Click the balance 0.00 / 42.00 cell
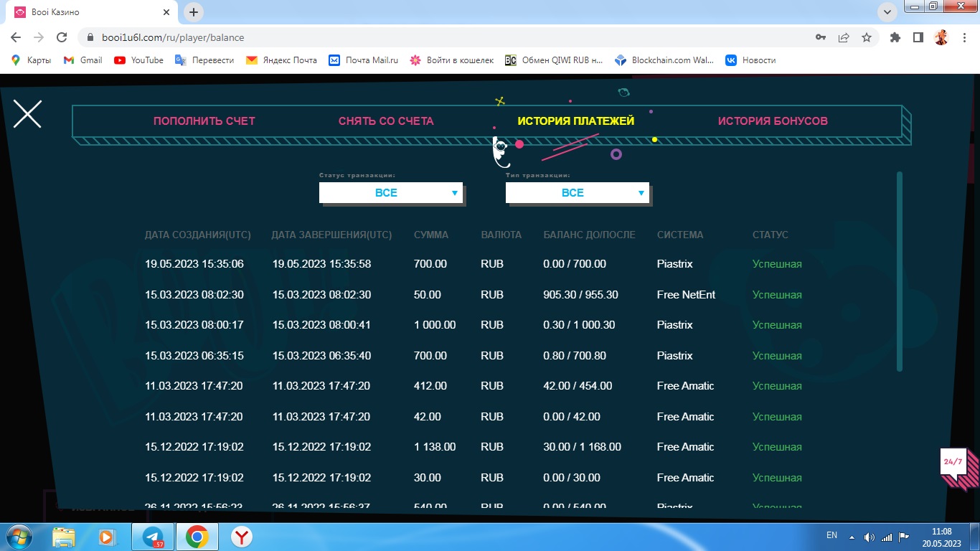 click(x=572, y=417)
